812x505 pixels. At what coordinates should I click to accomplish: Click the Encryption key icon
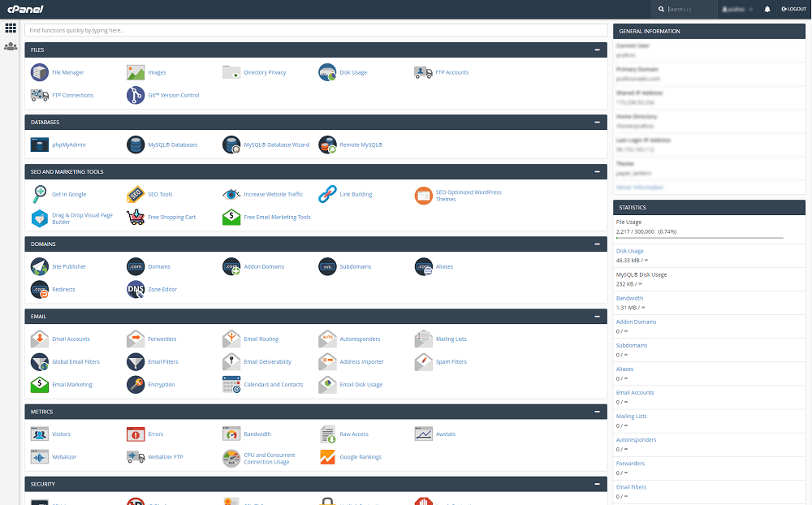point(136,384)
